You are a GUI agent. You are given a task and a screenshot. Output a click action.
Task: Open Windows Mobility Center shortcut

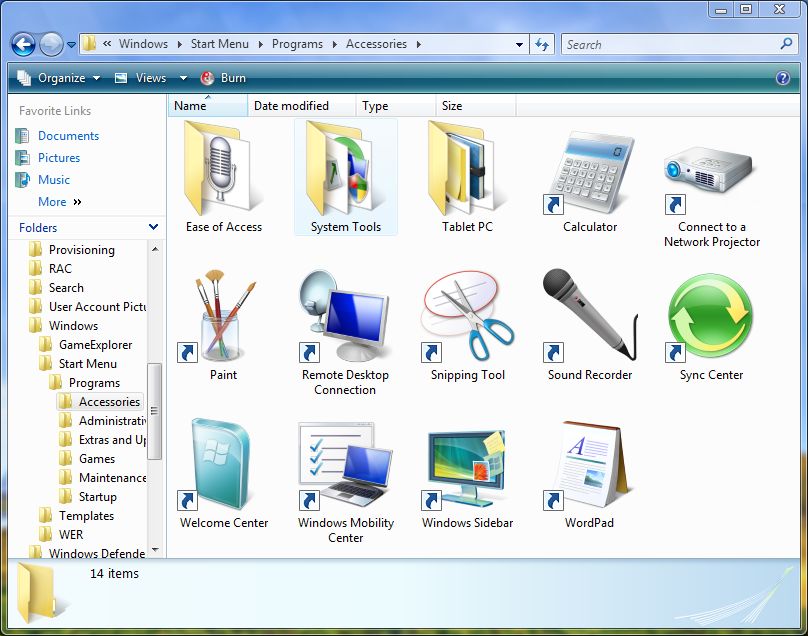(x=345, y=482)
